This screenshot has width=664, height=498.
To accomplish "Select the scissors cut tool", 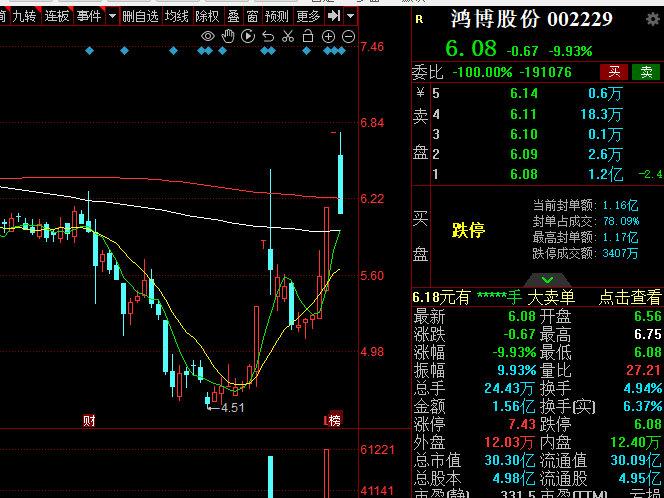I will tap(288, 36).
